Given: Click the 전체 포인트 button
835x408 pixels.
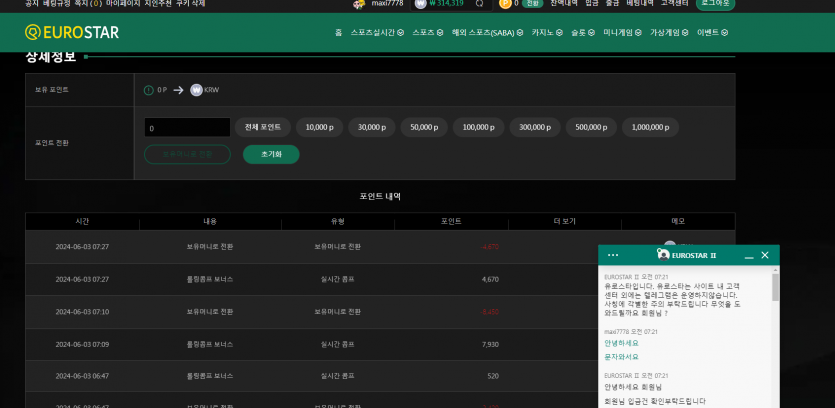Looking at the screenshot, I should click(x=263, y=127).
